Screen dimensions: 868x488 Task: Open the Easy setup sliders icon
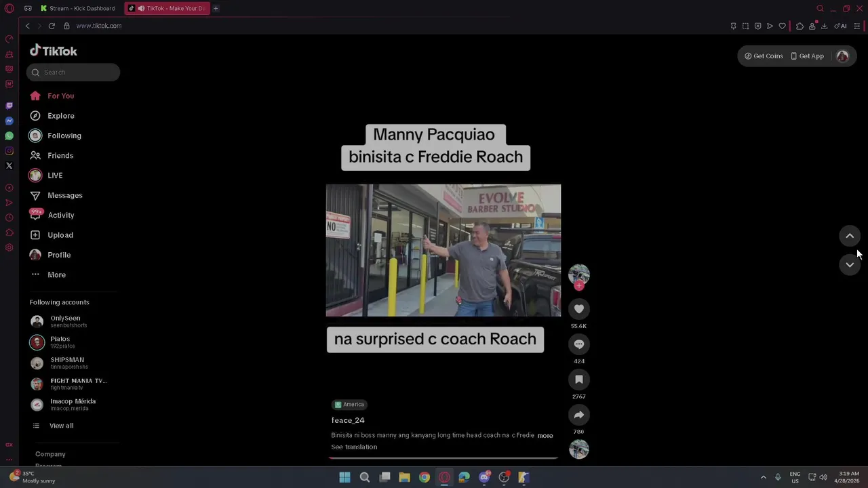pos(857,26)
